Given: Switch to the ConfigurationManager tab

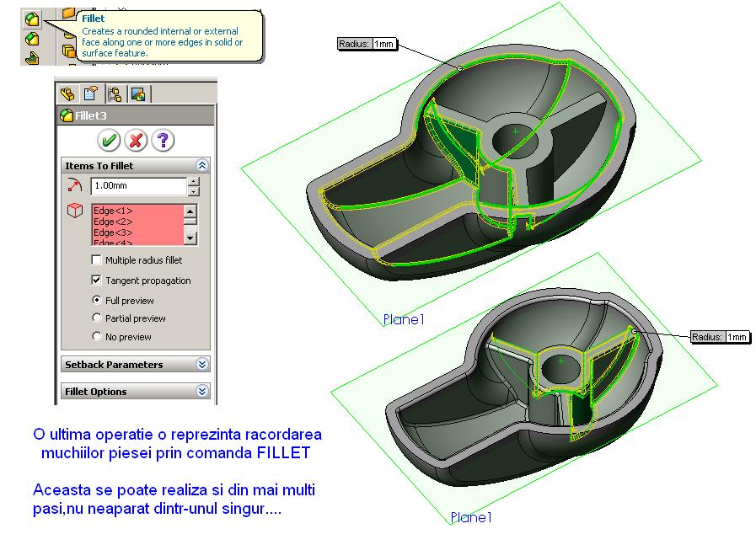Looking at the screenshot, I should click(x=115, y=94).
